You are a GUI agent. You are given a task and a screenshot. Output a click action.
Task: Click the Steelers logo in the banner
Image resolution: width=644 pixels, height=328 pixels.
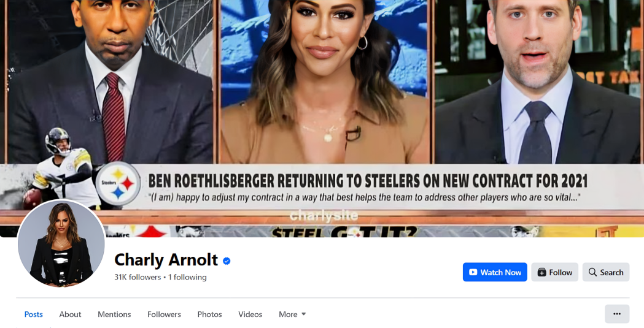pyautogui.click(x=118, y=184)
